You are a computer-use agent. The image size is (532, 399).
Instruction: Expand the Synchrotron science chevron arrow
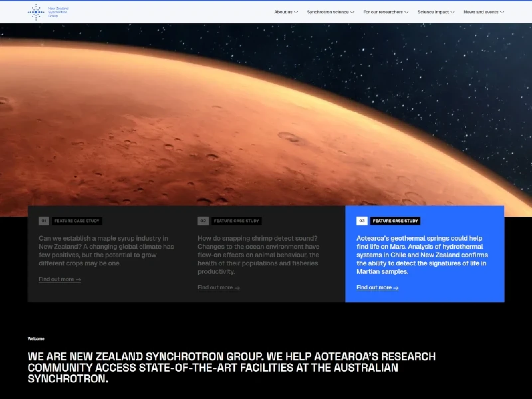point(352,12)
